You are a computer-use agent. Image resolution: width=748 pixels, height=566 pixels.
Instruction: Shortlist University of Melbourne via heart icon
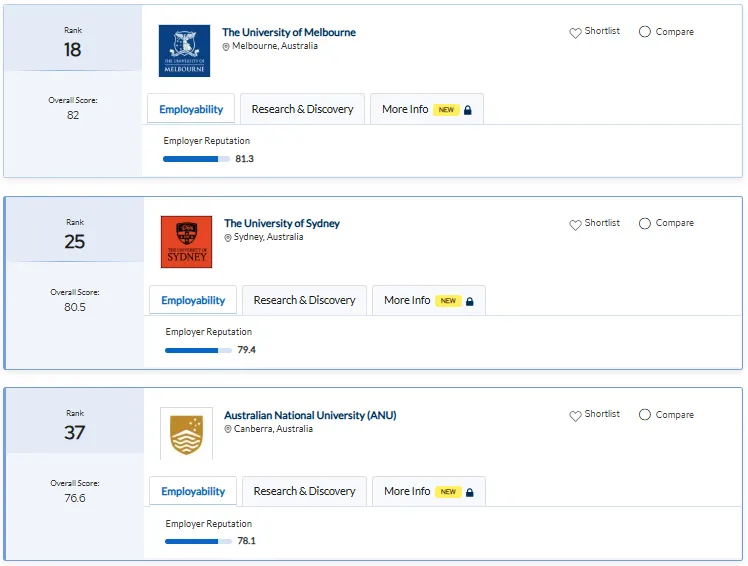575,32
